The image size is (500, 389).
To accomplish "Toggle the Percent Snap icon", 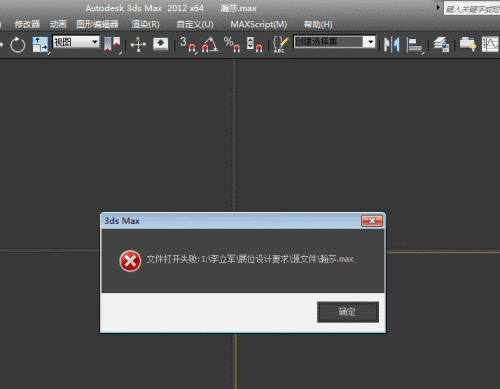I will (232, 44).
